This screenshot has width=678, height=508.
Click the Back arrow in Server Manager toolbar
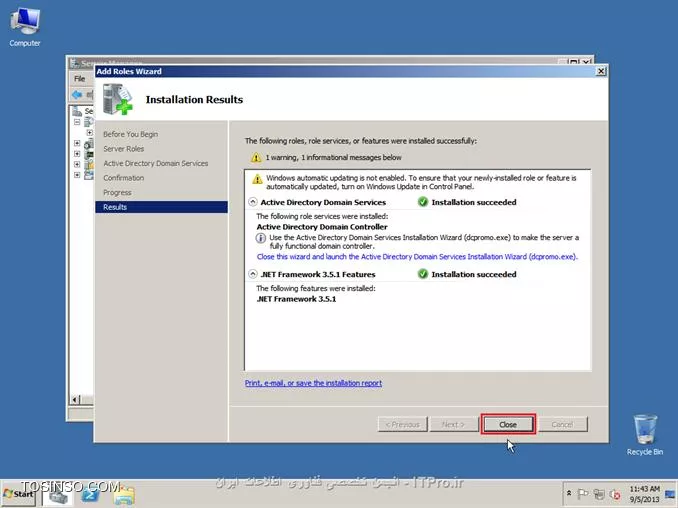pyautogui.click(x=77, y=94)
